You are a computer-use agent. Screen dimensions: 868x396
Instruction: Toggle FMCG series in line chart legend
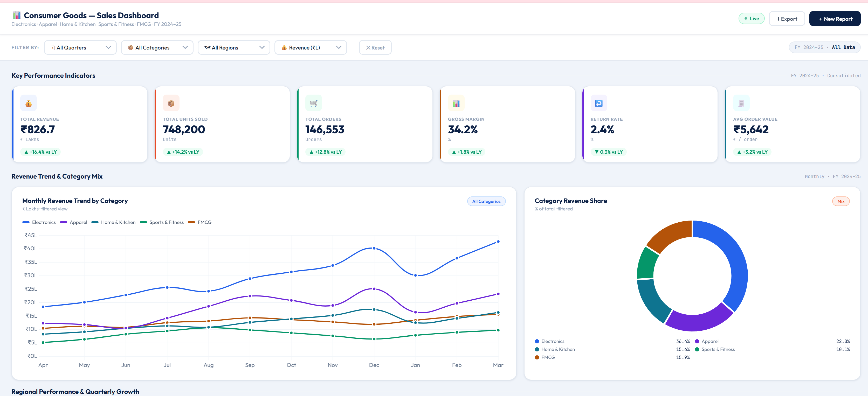point(200,222)
